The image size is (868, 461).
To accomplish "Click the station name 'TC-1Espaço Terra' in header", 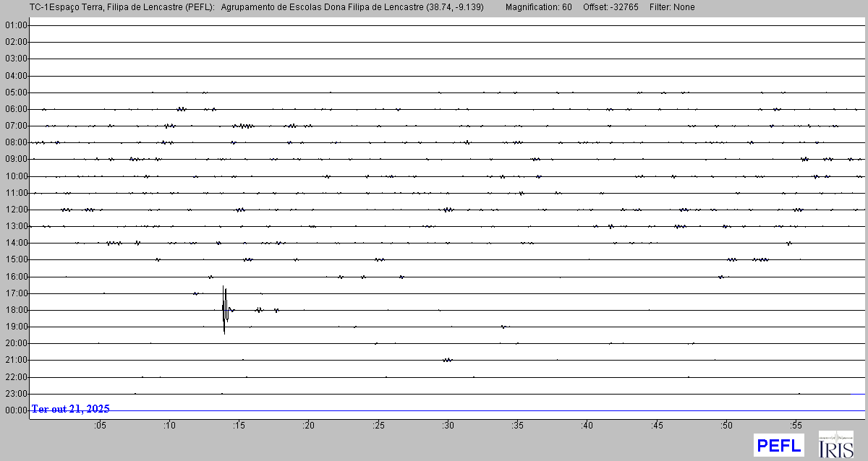I will pyautogui.click(x=62, y=7).
